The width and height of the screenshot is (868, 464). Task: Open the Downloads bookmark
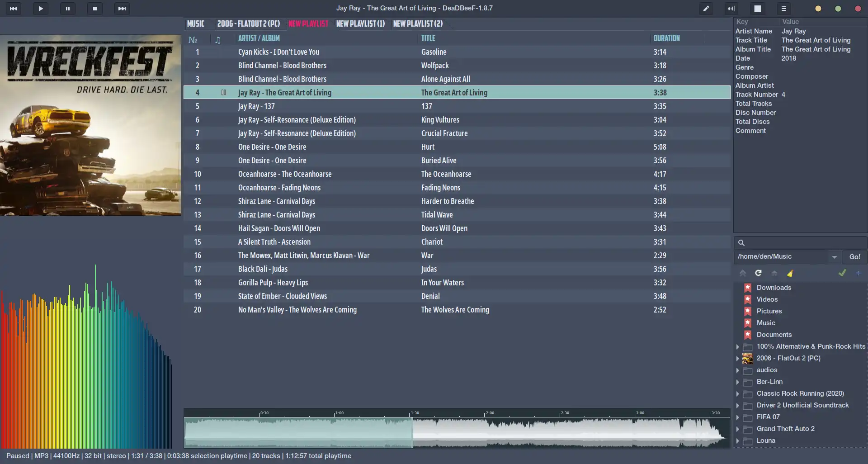(x=774, y=287)
